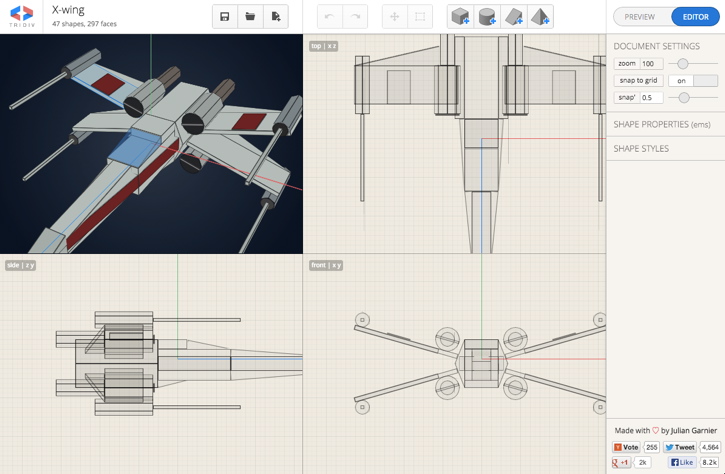Add a prism shape

click(x=514, y=17)
